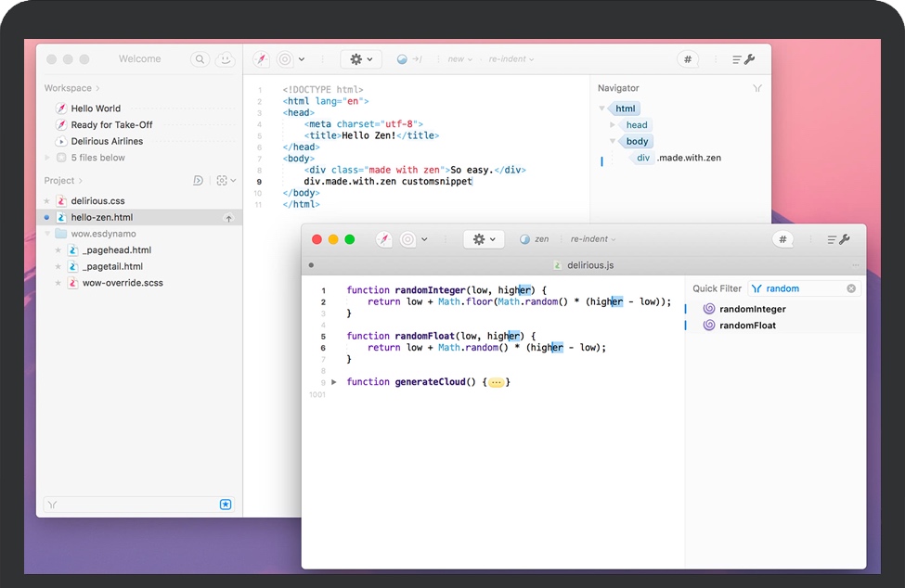Click the compass preview icon in delirious.js toolbar
905x588 pixels.
point(384,239)
